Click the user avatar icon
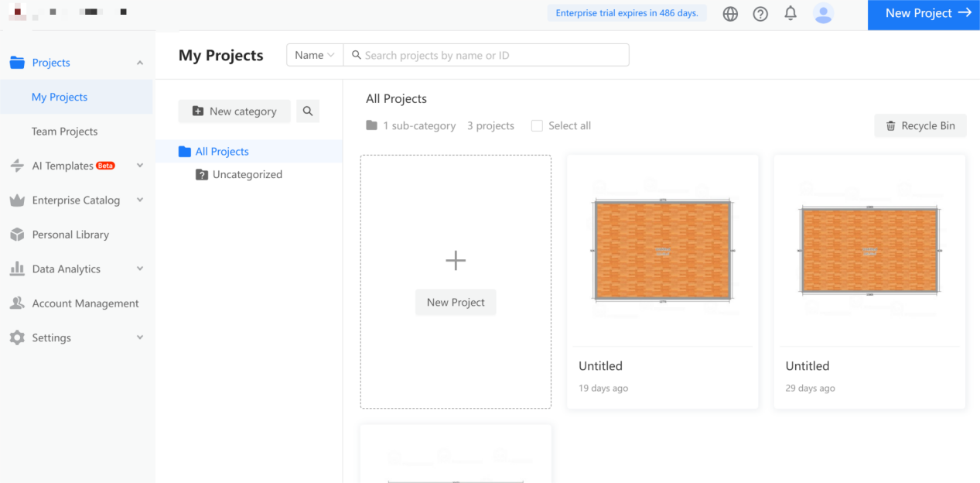This screenshot has height=483, width=980. coord(823,13)
